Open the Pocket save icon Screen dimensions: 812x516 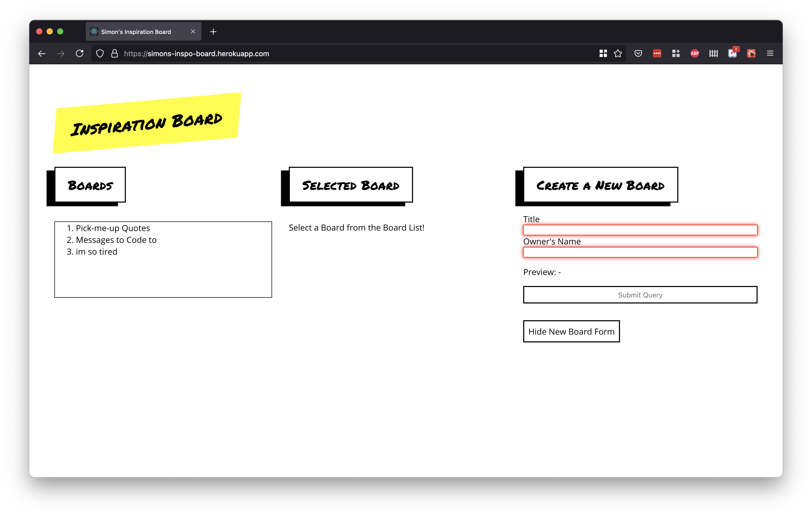[638, 54]
